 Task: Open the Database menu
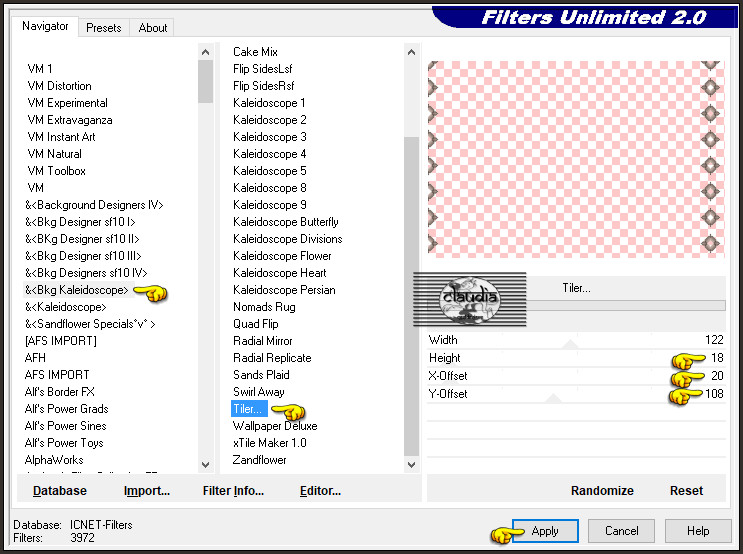(x=60, y=490)
